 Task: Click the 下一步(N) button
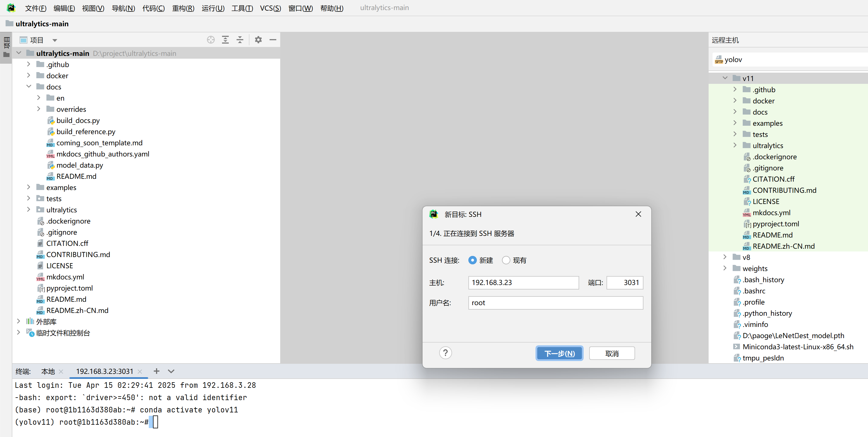tap(559, 353)
